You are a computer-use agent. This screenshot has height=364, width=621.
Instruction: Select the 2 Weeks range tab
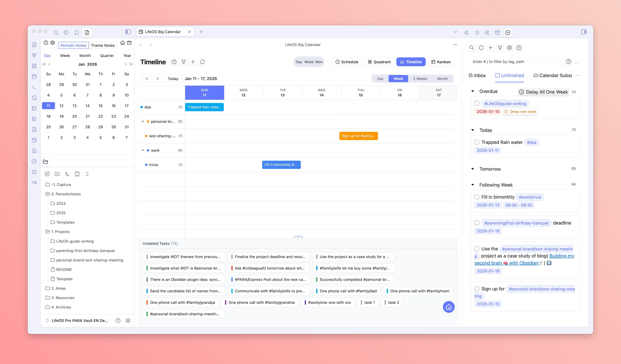pos(420,79)
